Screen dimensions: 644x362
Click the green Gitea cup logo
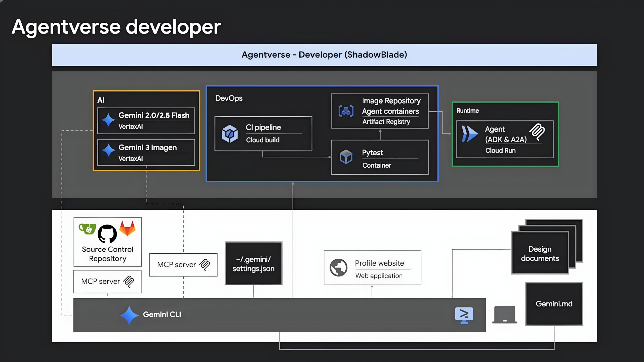tap(87, 229)
